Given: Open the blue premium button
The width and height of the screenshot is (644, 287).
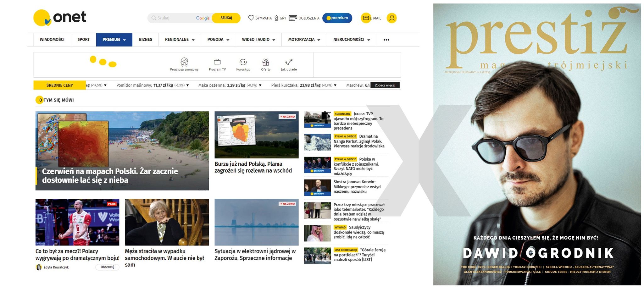Looking at the screenshot, I should (x=337, y=18).
